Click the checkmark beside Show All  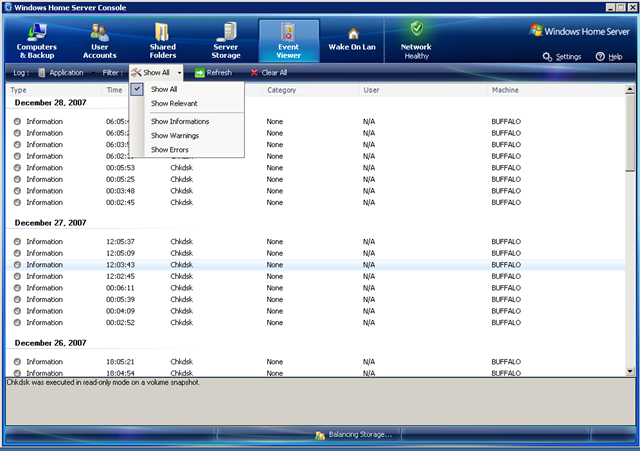[x=137, y=89]
